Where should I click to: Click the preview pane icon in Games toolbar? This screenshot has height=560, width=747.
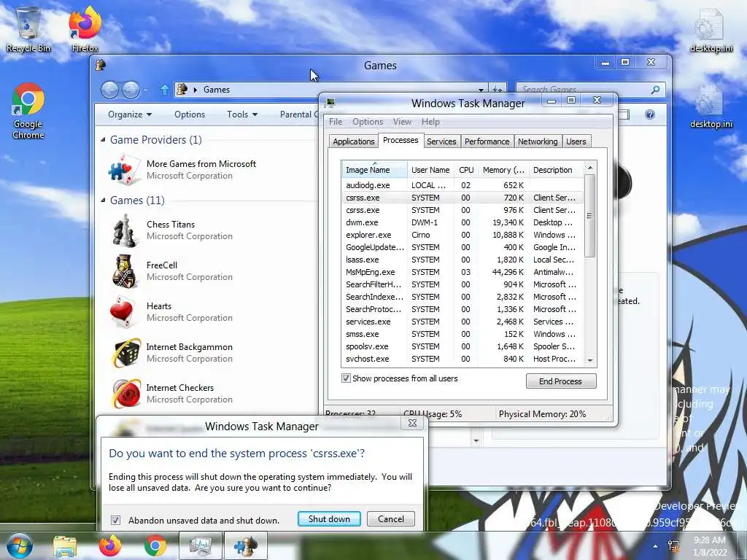coord(624,114)
